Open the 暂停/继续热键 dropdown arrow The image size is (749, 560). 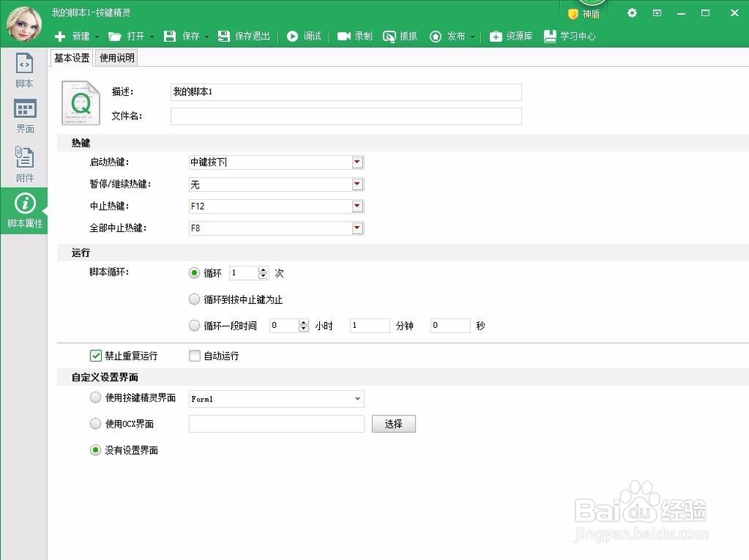tap(357, 184)
